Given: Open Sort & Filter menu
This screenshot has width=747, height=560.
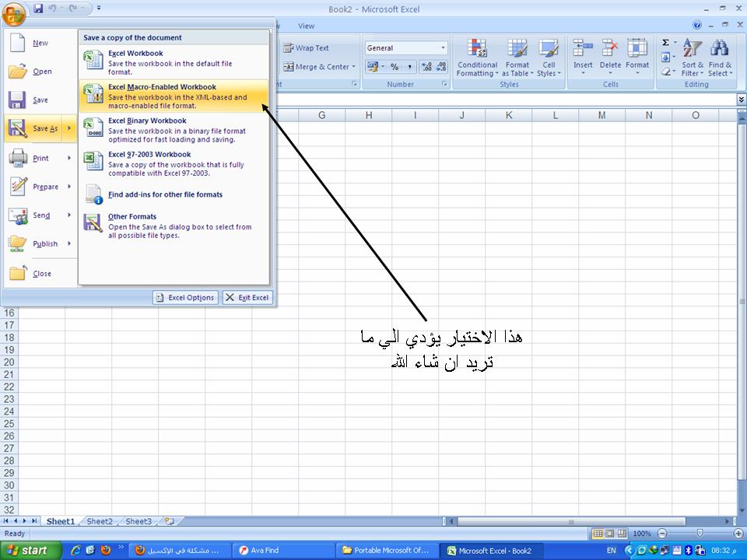Looking at the screenshot, I should click(x=693, y=58).
